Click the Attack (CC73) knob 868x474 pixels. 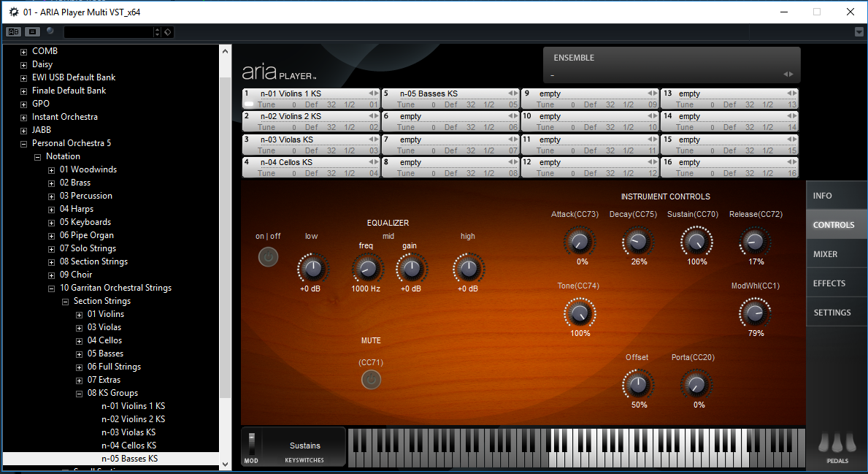[580, 240]
